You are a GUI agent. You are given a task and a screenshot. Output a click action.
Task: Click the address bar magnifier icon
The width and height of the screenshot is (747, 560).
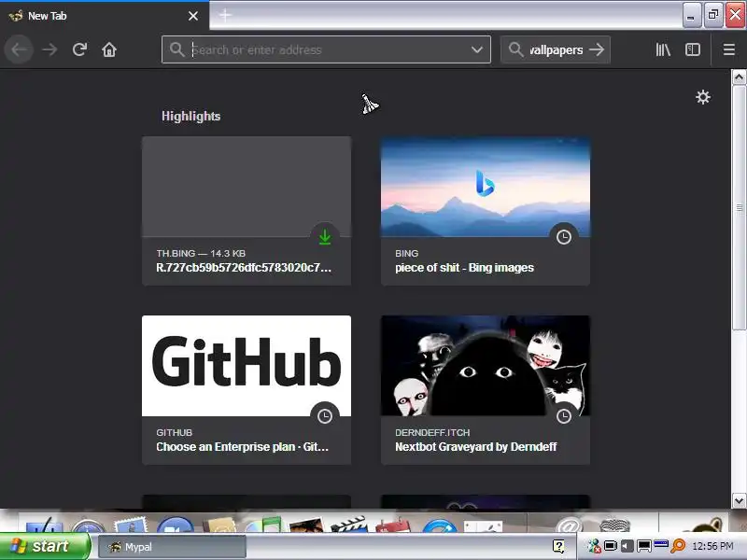tap(176, 49)
